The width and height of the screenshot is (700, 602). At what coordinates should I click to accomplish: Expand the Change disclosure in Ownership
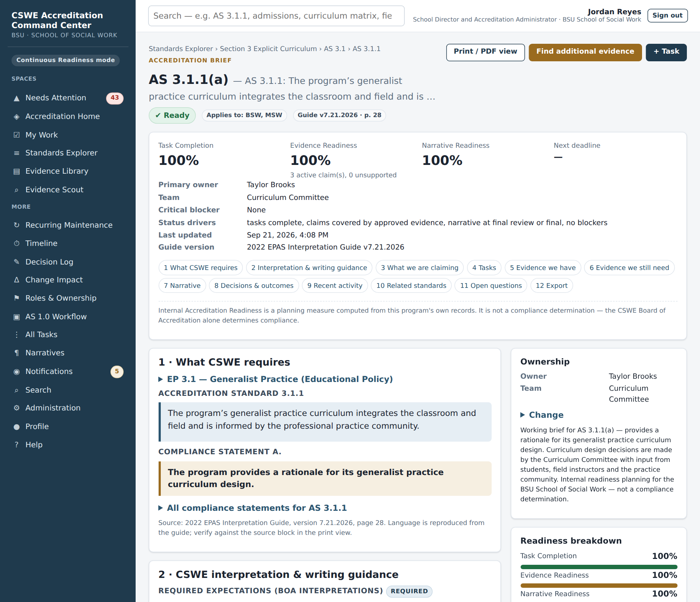click(542, 415)
